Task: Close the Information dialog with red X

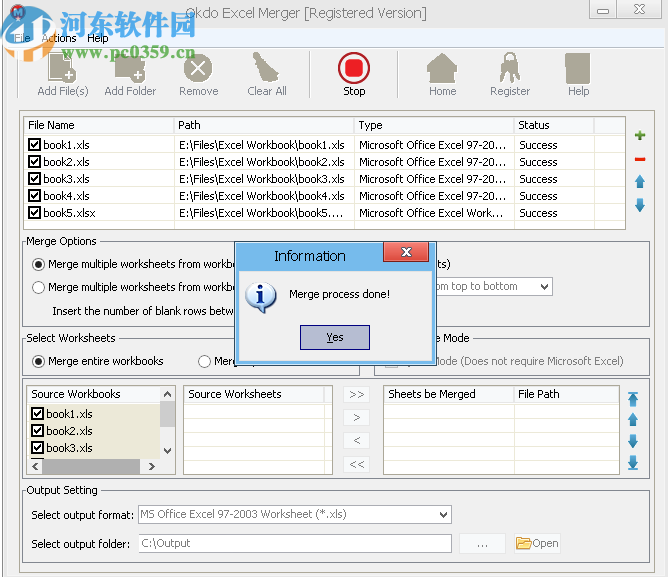Action: (x=406, y=252)
